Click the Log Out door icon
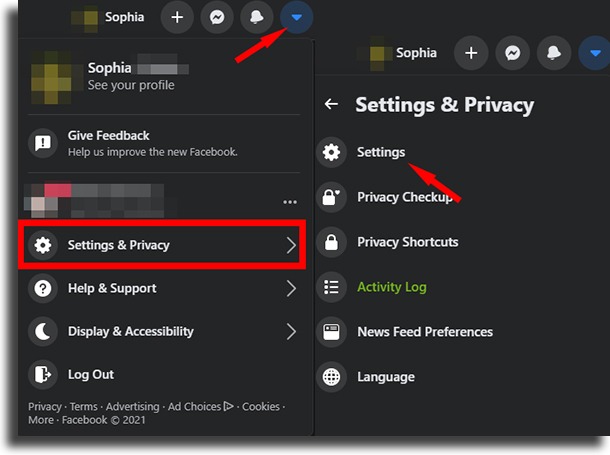Screen dimensions: 610x455 pyautogui.click(x=43, y=374)
